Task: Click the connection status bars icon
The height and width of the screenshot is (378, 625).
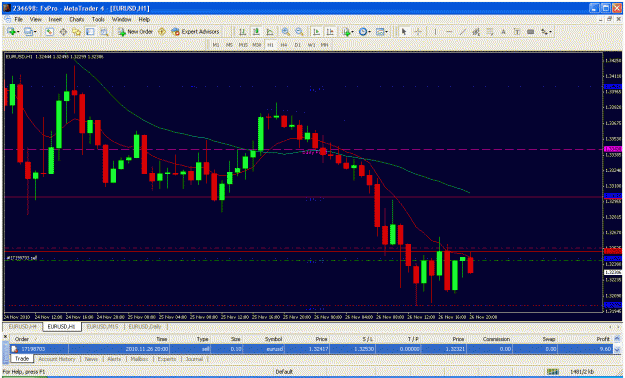Action: point(552,372)
